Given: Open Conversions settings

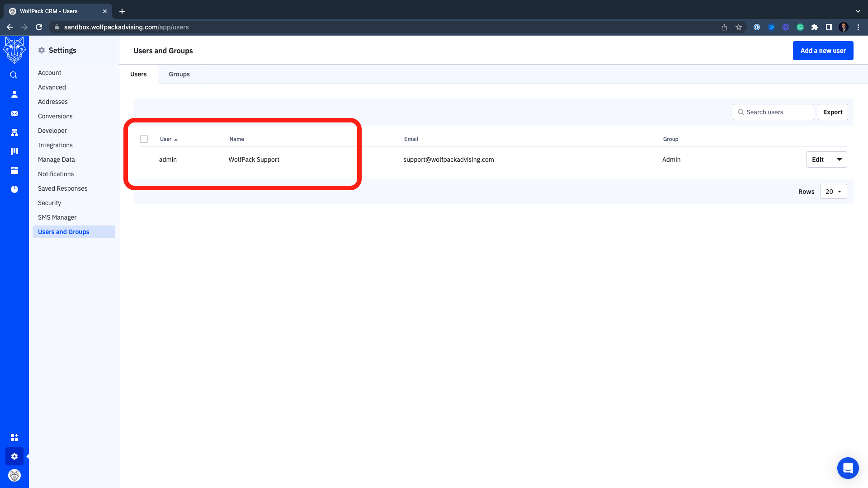Looking at the screenshot, I should click(55, 116).
